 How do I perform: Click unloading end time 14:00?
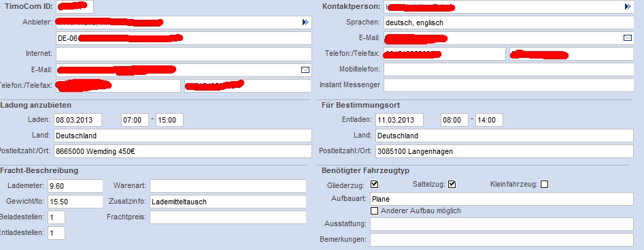[489, 120]
